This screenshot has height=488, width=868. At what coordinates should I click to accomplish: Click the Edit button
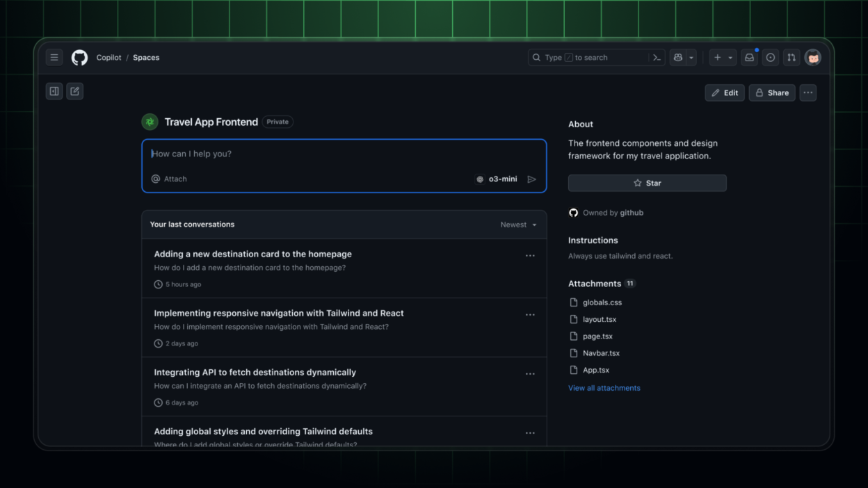point(725,93)
